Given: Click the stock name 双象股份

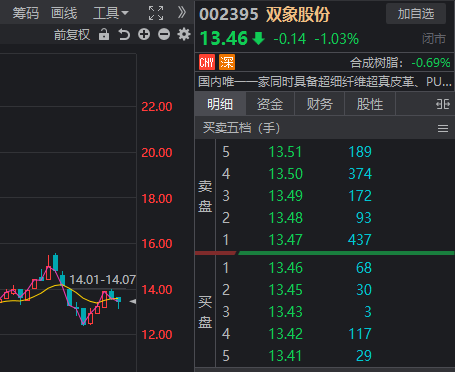Looking at the screenshot, I should (x=298, y=15).
